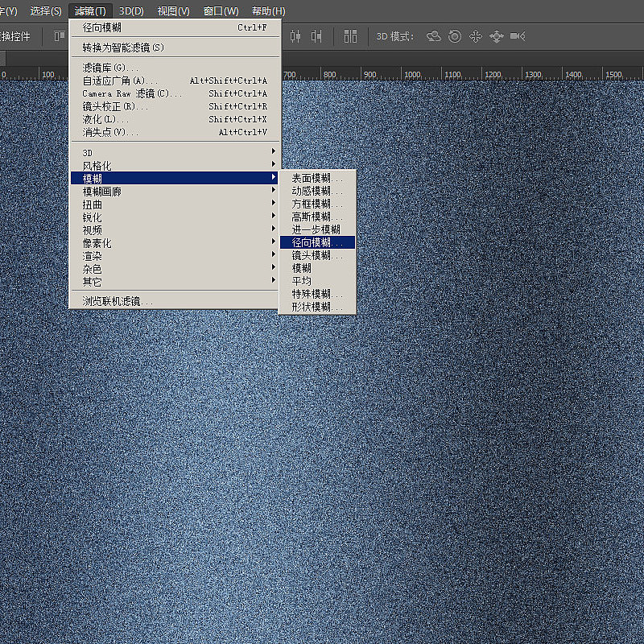Viewport: 644px width, 644px height.
Task: Select the 3D camera zoom tool
Action: coord(518,36)
